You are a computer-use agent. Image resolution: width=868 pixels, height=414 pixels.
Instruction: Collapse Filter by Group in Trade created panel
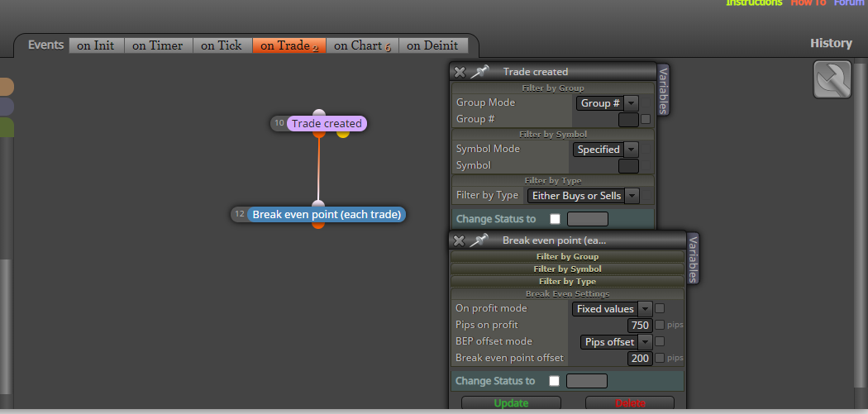[x=553, y=88]
